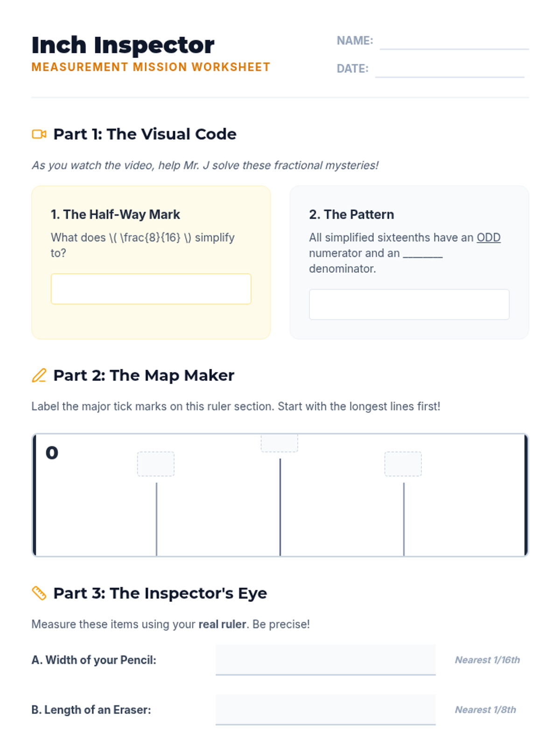Click the Length of an Eraser answer field
The image size is (560, 747).
[x=325, y=710]
